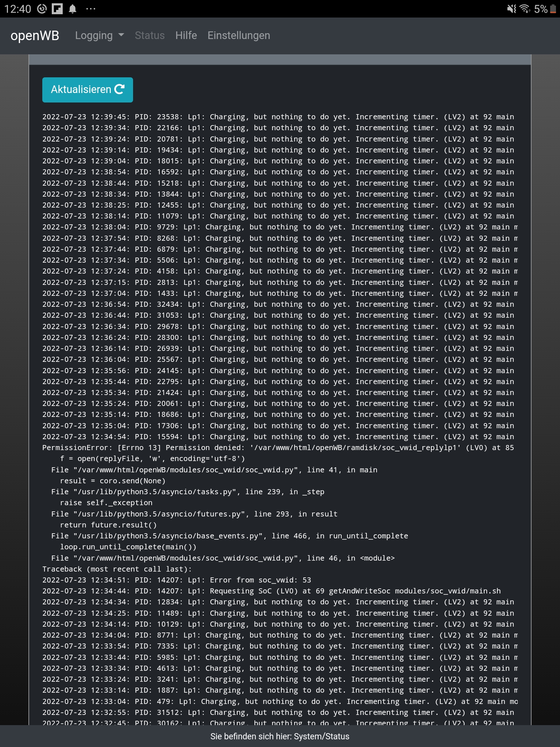Tap the Flipboard notification icon

(57, 9)
